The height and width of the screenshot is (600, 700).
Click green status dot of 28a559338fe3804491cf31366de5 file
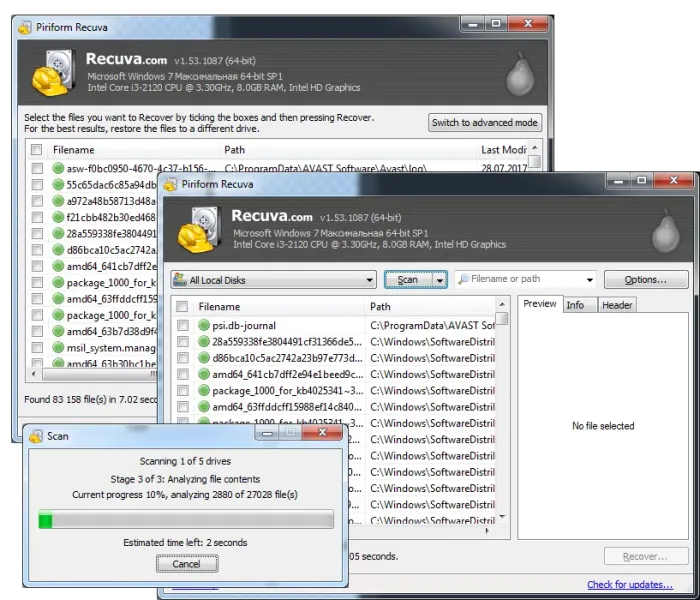204,342
